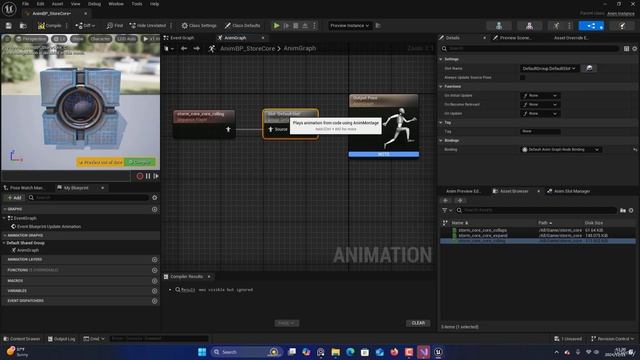The height and width of the screenshot is (360, 640).
Task: Switch to the Animation editor mode icon
Action: pyautogui.click(x=556, y=26)
